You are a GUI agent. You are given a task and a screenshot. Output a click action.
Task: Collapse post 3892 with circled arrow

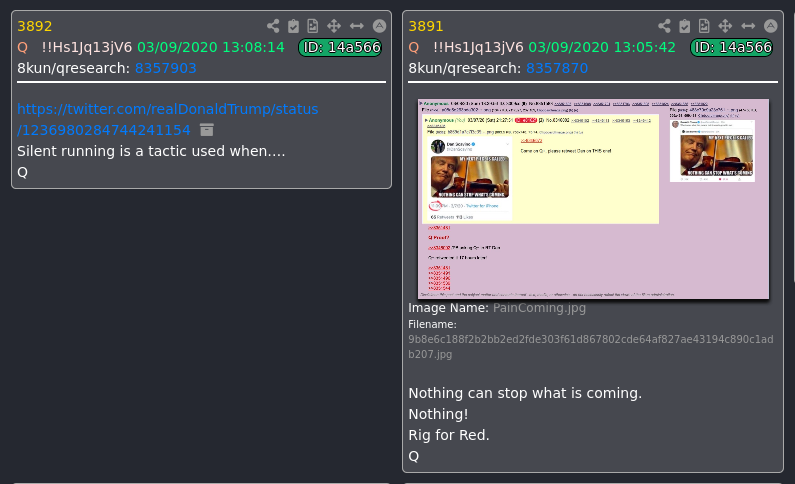[x=379, y=26]
